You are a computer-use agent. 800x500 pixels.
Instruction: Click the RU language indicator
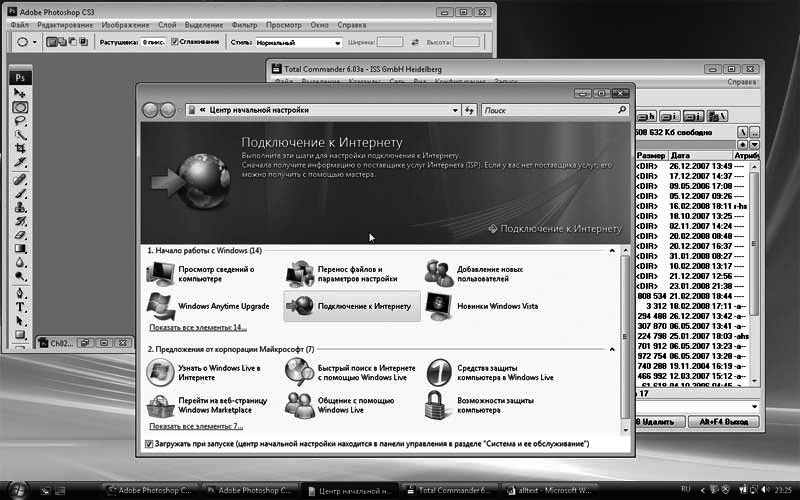click(x=686, y=489)
